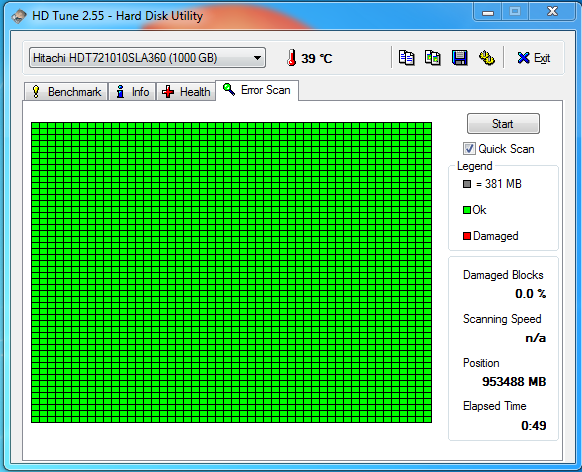This screenshot has width=582, height=472.
Task: Minimize the HD Tune window
Action: click(488, 12)
